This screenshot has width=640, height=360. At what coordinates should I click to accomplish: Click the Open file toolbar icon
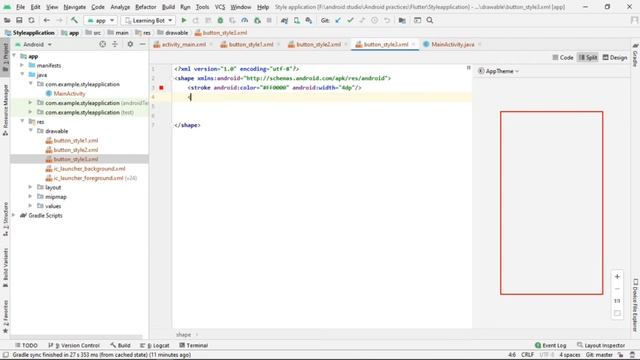click(7, 20)
